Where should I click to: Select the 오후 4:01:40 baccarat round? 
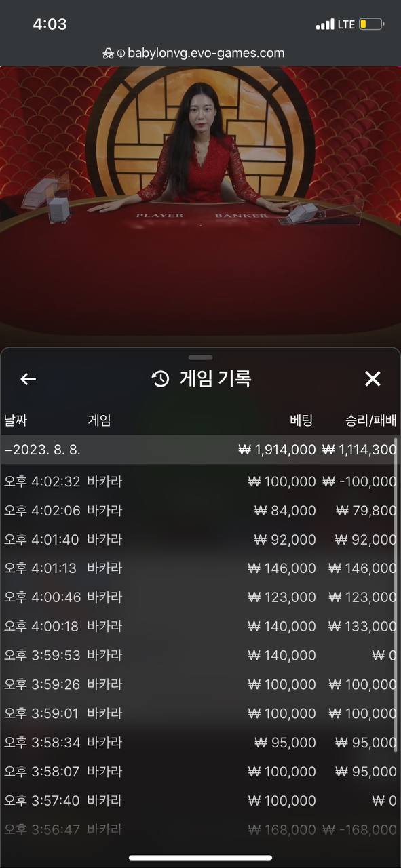pos(200,540)
